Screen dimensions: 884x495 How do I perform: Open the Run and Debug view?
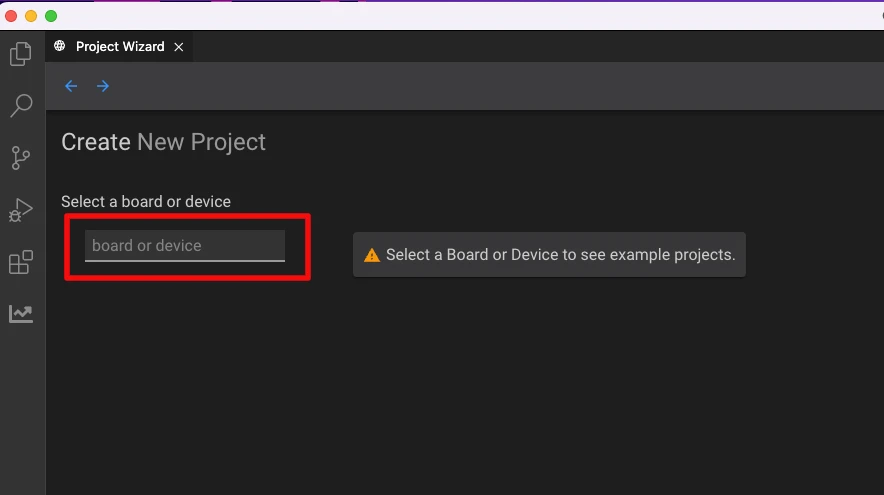coord(21,210)
